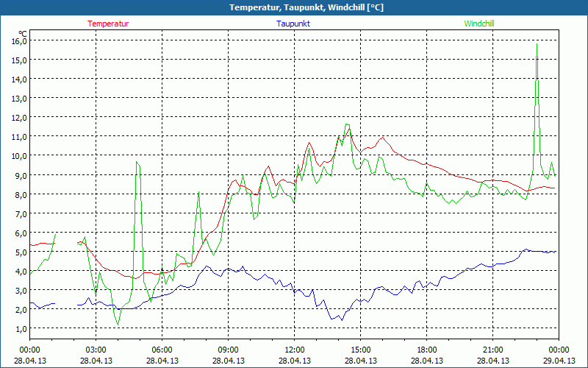Click the '09:00' time label on the x-axis
The width and height of the screenshot is (588, 368).
pos(229,350)
